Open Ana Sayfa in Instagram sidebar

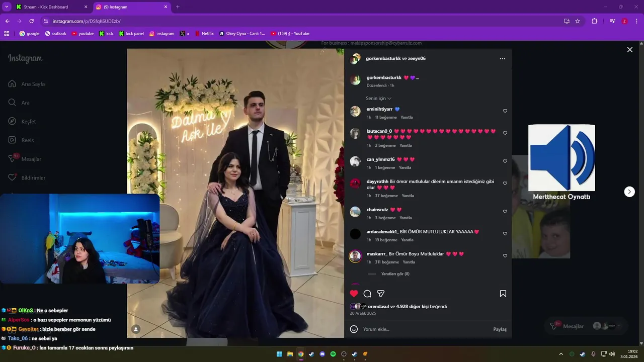click(x=27, y=84)
